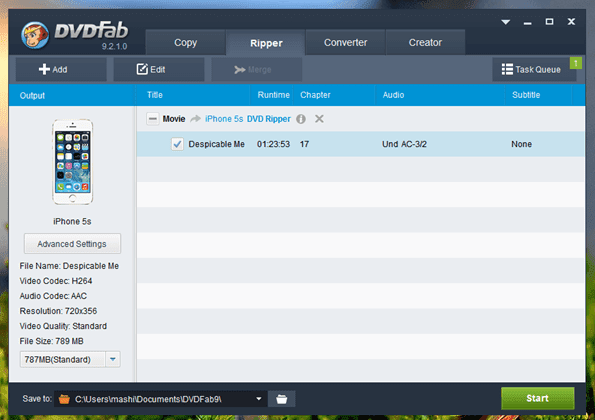The image size is (595, 420).
Task: Open the Converter tab
Action: click(345, 42)
